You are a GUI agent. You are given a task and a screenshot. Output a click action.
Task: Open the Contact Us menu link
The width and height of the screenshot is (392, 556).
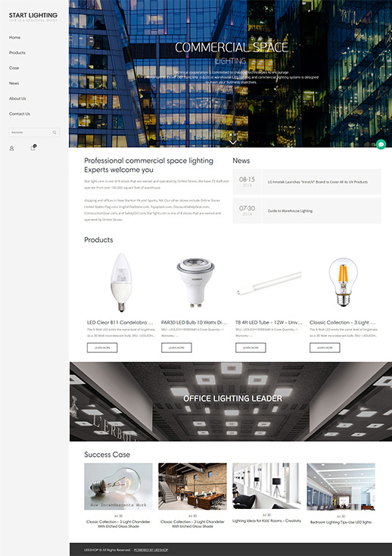[x=20, y=114]
